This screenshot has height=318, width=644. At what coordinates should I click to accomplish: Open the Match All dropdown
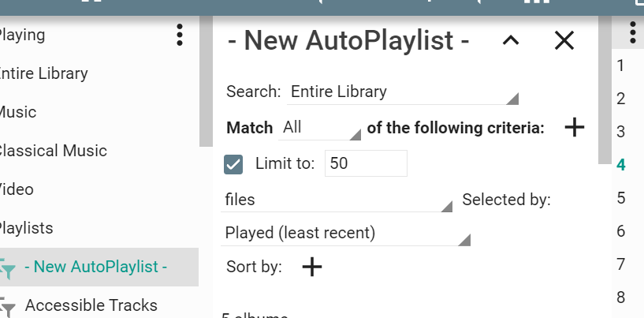[x=319, y=128]
